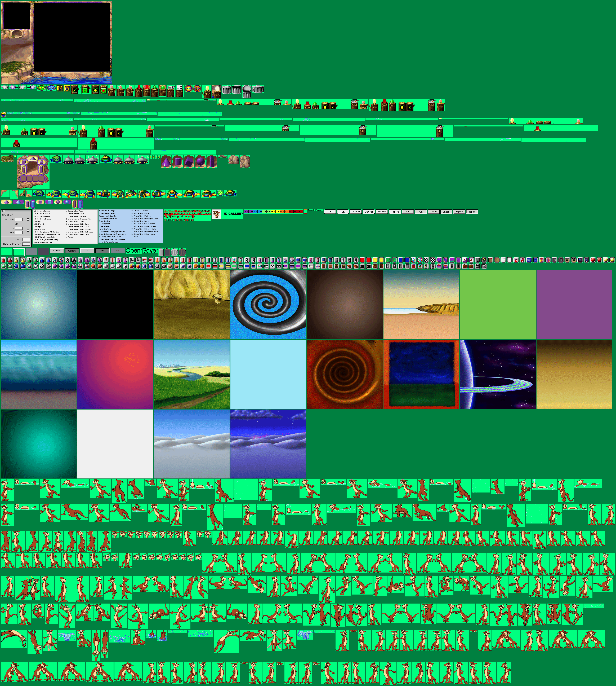Click the greyed-out disabled OK button

[x=118, y=250]
